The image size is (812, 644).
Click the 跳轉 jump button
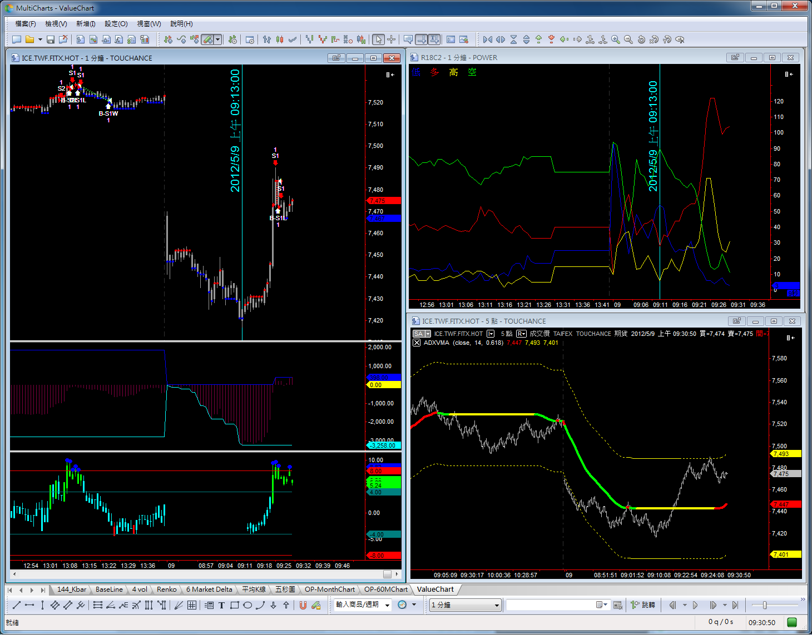(643, 605)
